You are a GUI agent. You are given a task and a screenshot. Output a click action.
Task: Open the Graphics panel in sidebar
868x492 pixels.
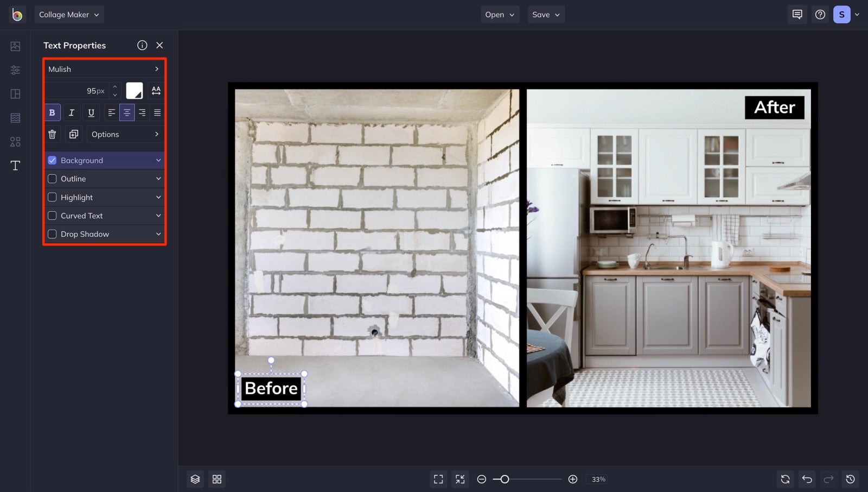pos(15,141)
